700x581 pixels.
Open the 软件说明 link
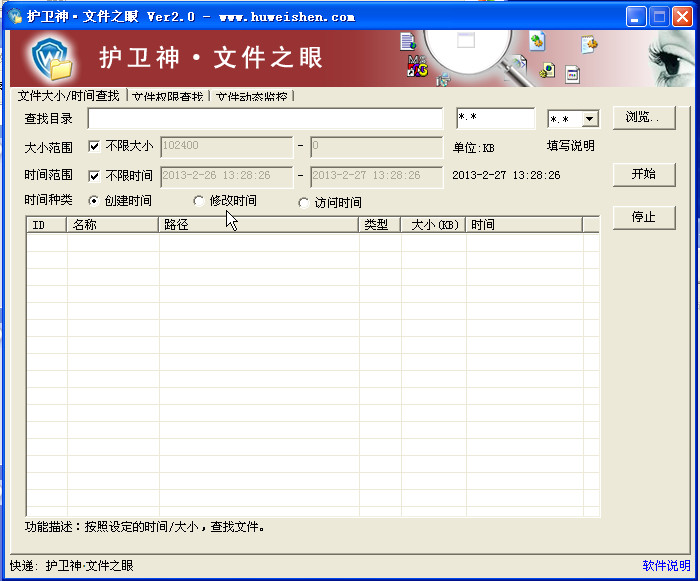click(x=666, y=565)
